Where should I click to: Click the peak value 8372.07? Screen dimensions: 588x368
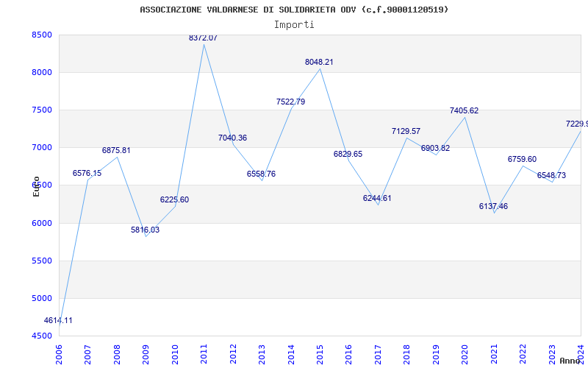(204, 38)
